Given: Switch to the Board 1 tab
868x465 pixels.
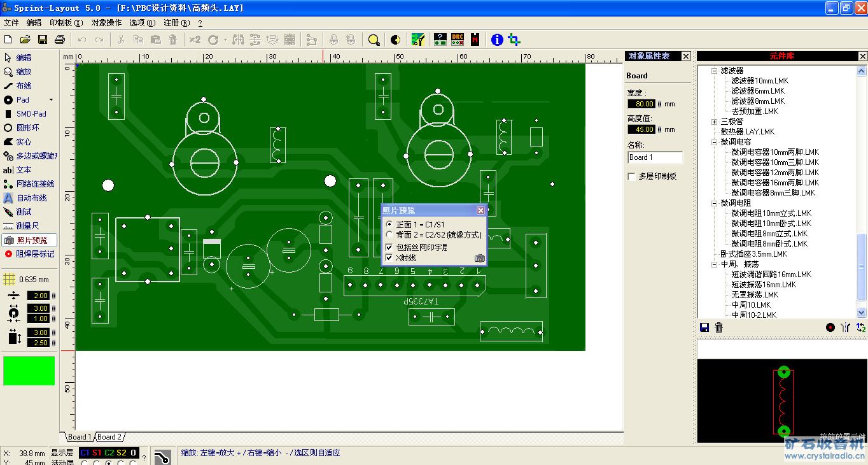Looking at the screenshot, I should pyautogui.click(x=80, y=437).
